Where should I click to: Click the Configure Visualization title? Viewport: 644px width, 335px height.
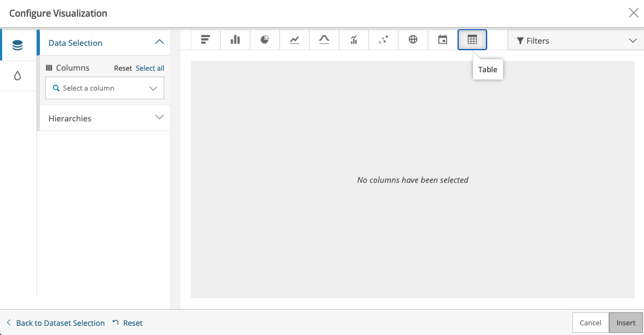[58, 13]
